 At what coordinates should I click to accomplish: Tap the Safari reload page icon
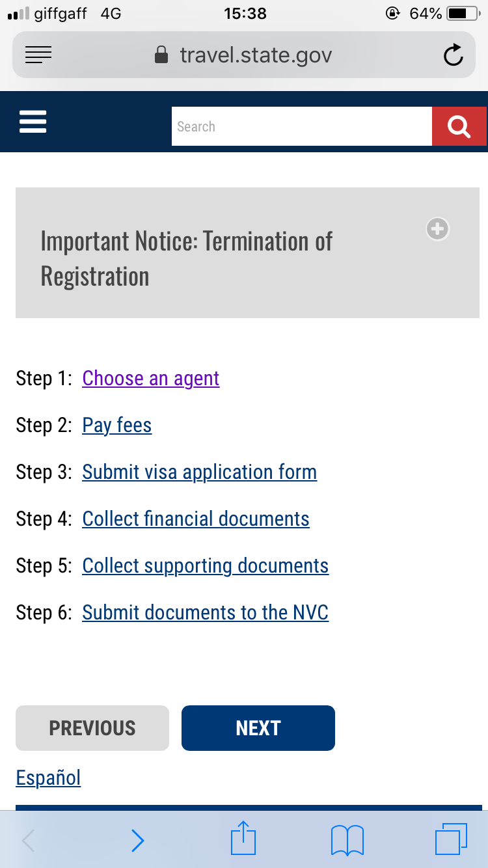tap(453, 55)
